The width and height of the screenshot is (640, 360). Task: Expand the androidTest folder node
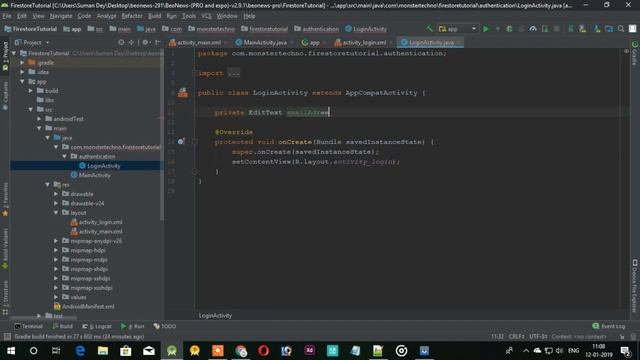point(40,119)
